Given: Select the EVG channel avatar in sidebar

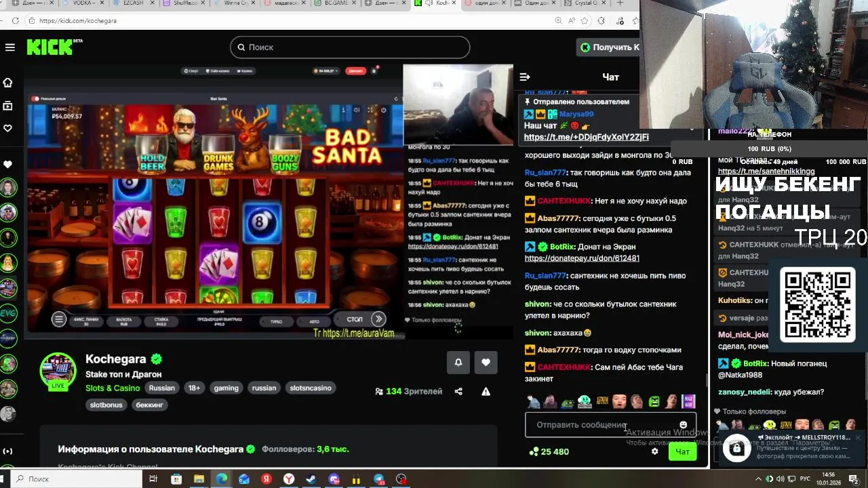Looking at the screenshot, I should click(8, 313).
